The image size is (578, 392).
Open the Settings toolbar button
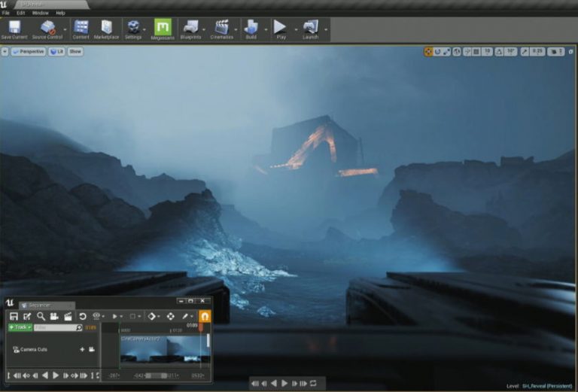point(133,29)
